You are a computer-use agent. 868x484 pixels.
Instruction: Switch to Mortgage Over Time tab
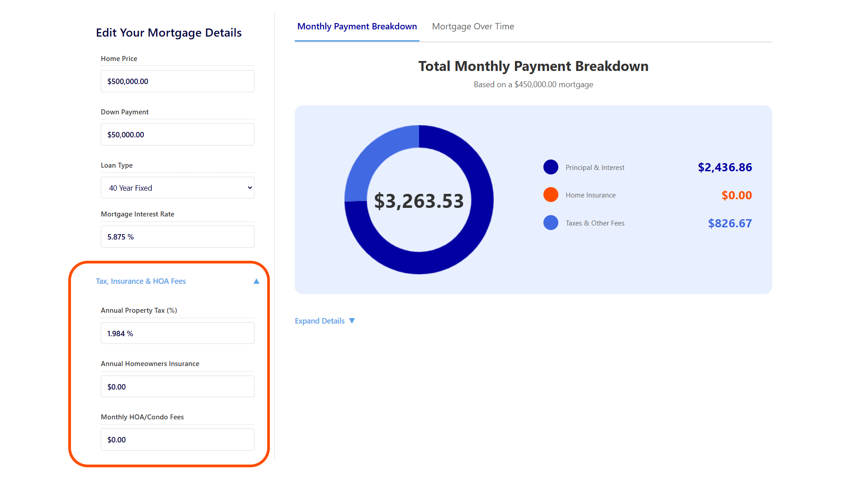472,27
